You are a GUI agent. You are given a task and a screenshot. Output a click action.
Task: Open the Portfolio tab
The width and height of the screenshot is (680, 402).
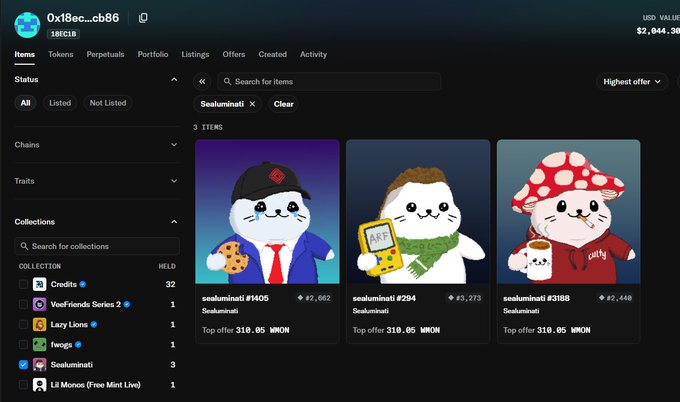point(153,54)
